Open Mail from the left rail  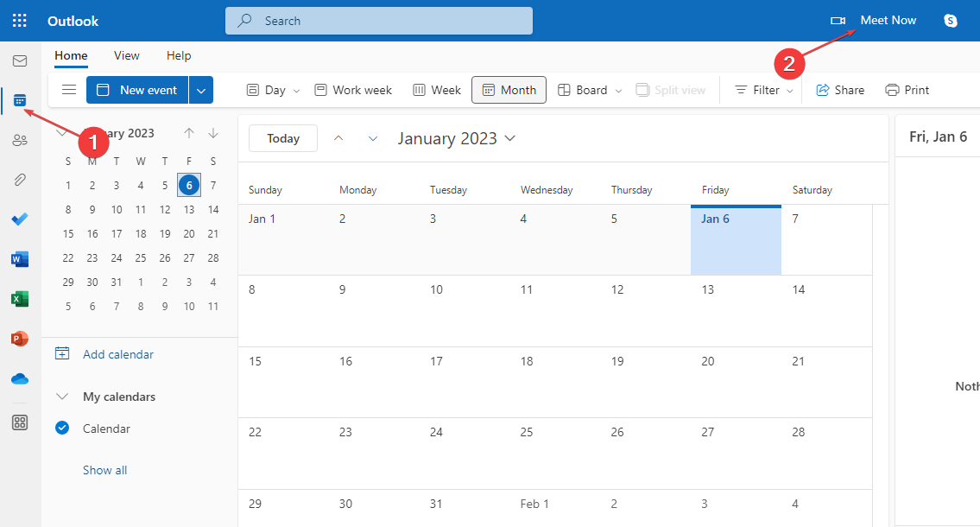click(x=20, y=60)
